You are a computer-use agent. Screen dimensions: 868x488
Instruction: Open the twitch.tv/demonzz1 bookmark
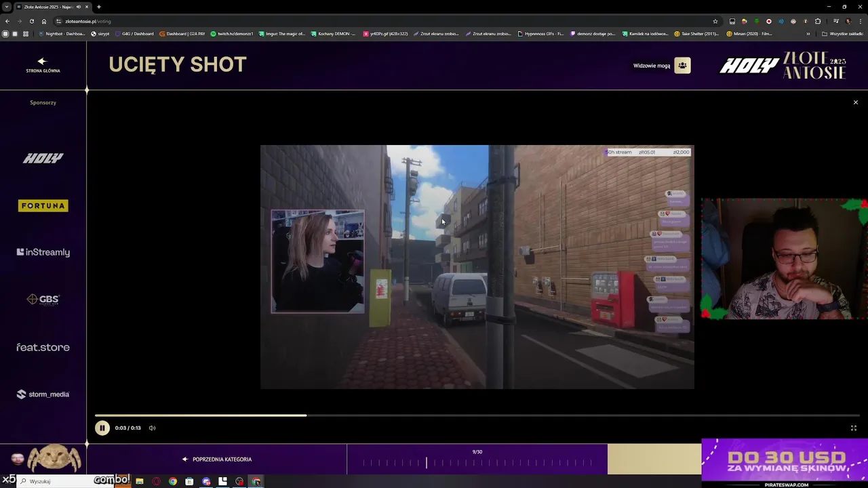[x=232, y=34]
